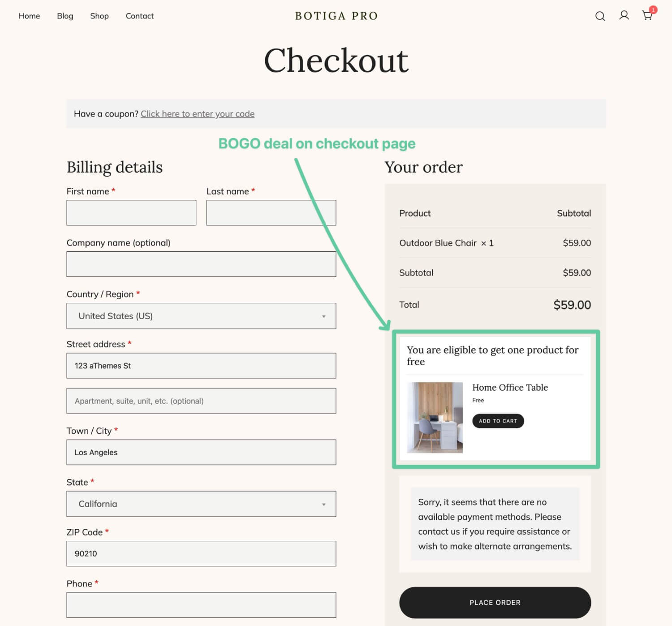This screenshot has width=672, height=626.
Task: Edit the ZIP Code field
Action: 201,553
